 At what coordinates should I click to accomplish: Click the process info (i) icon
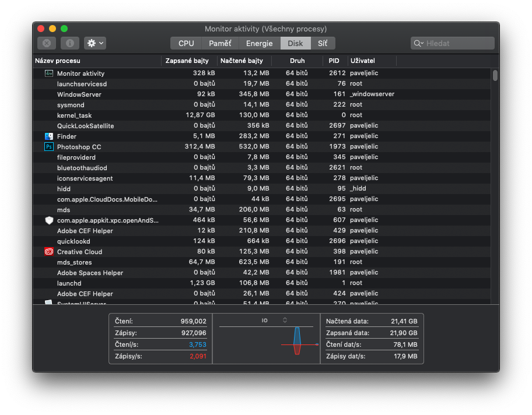pyautogui.click(x=69, y=43)
